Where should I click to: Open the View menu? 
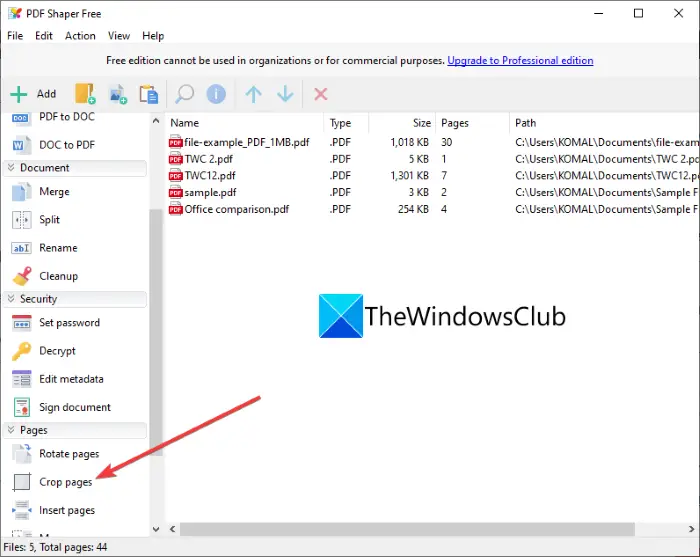[x=119, y=36]
